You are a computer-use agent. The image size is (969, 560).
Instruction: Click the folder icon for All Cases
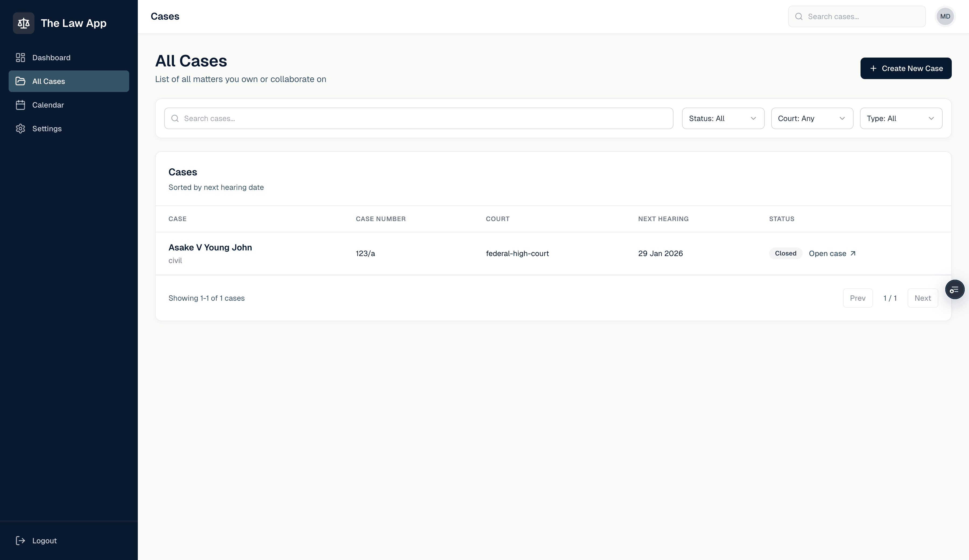[20, 81]
